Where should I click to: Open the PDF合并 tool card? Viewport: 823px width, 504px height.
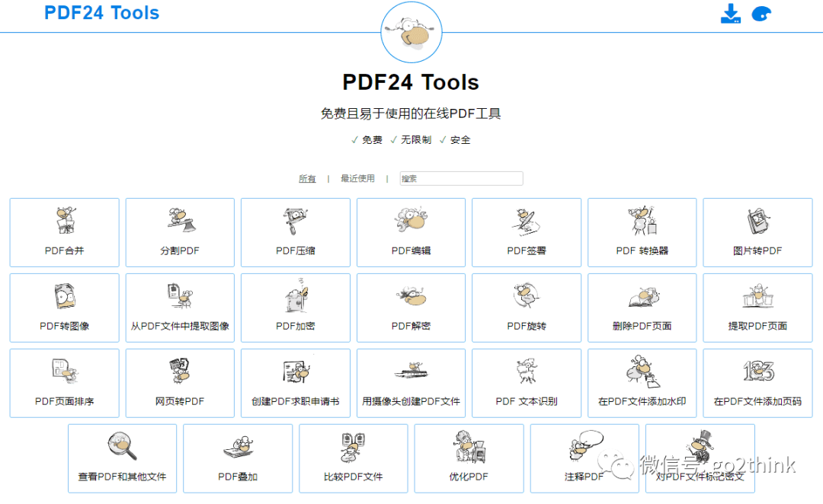65,232
